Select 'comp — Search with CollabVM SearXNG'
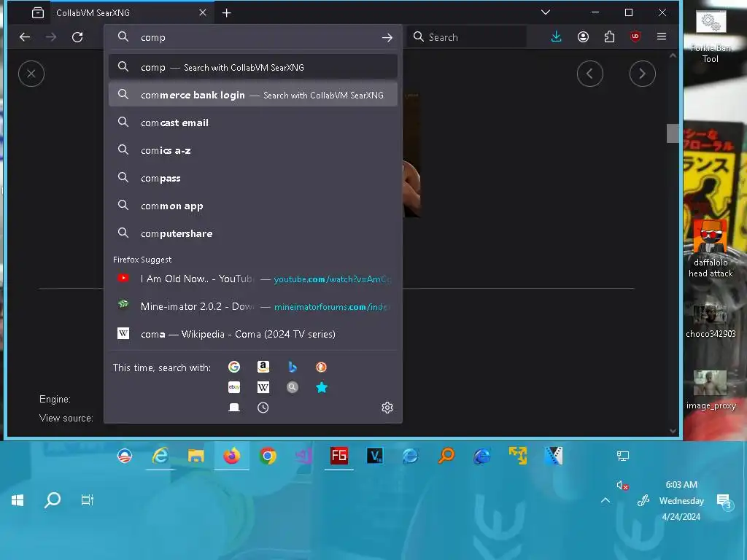The height and width of the screenshot is (560, 747). pyautogui.click(x=253, y=67)
